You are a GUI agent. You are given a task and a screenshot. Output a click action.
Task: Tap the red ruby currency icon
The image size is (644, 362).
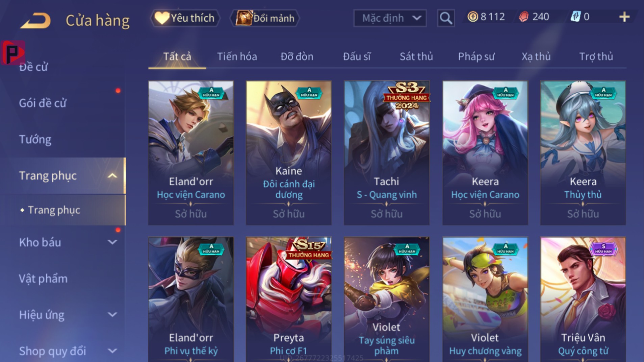coord(523,17)
